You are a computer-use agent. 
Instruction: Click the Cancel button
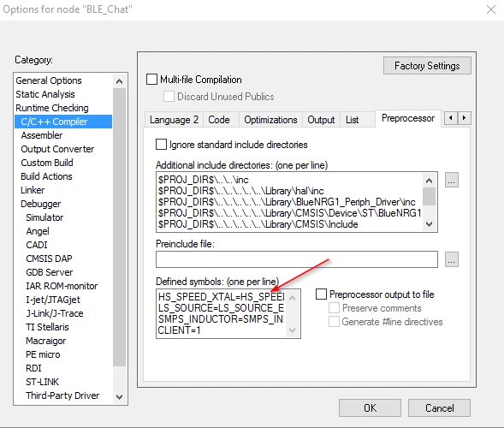pyautogui.click(x=439, y=408)
